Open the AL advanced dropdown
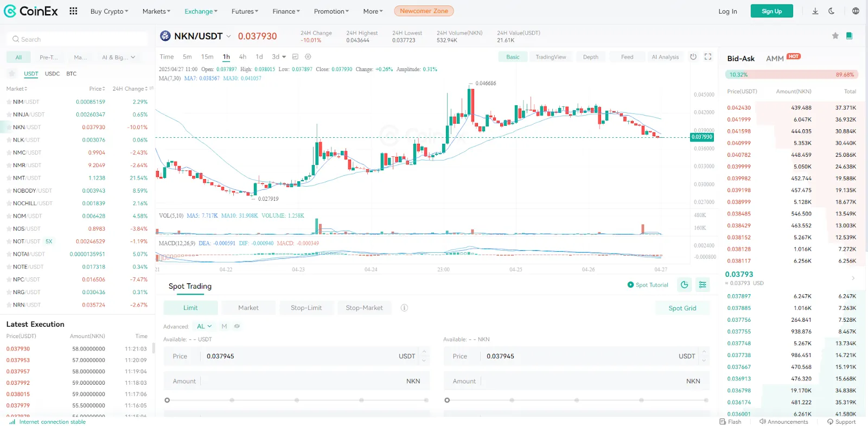The height and width of the screenshot is (426, 868). 204,326
